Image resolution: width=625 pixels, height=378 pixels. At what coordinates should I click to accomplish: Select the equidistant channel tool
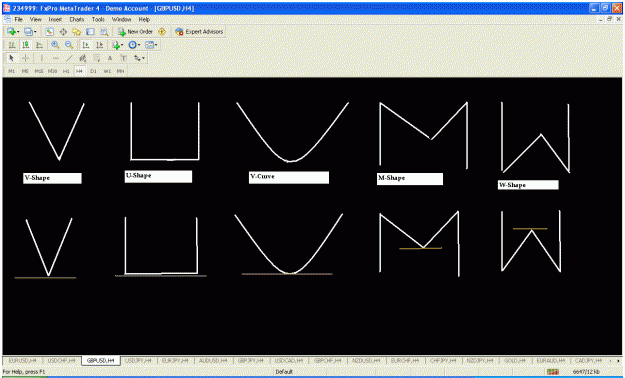pyautogui.click(x=83, y=58)
